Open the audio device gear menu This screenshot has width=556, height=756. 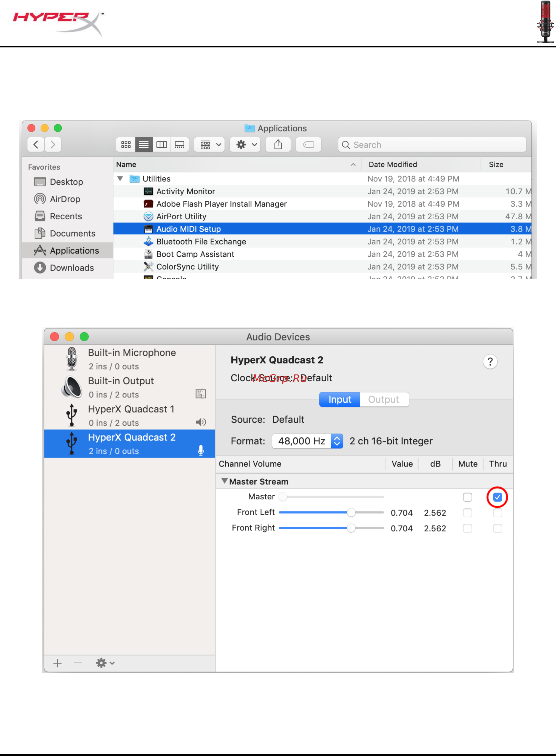(x=105, y=663)
